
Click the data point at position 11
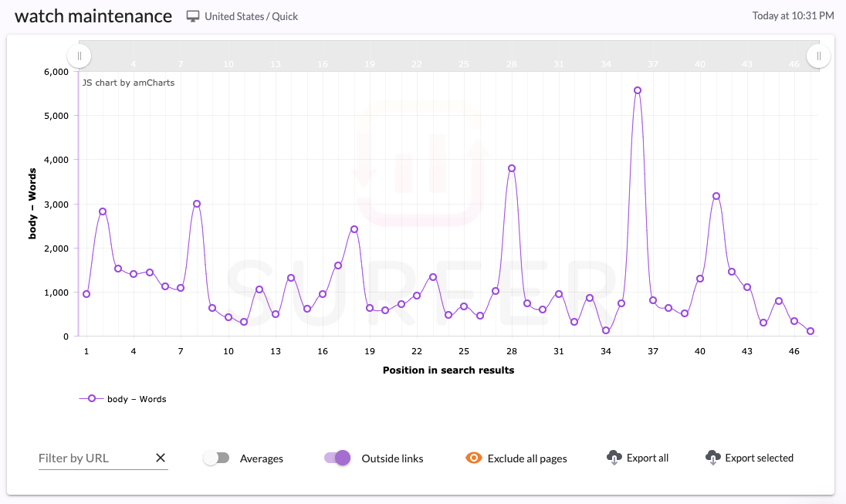(x=244, y=322)
